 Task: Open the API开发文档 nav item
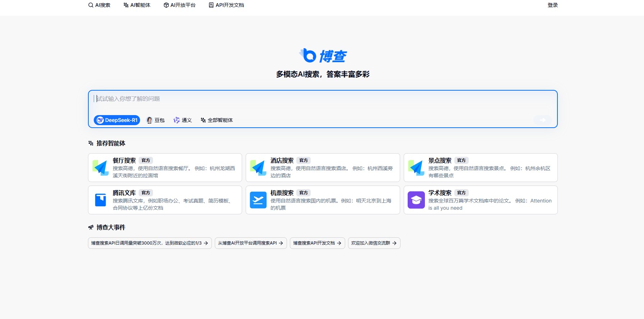pyautogui.click(x=226, y=5)
